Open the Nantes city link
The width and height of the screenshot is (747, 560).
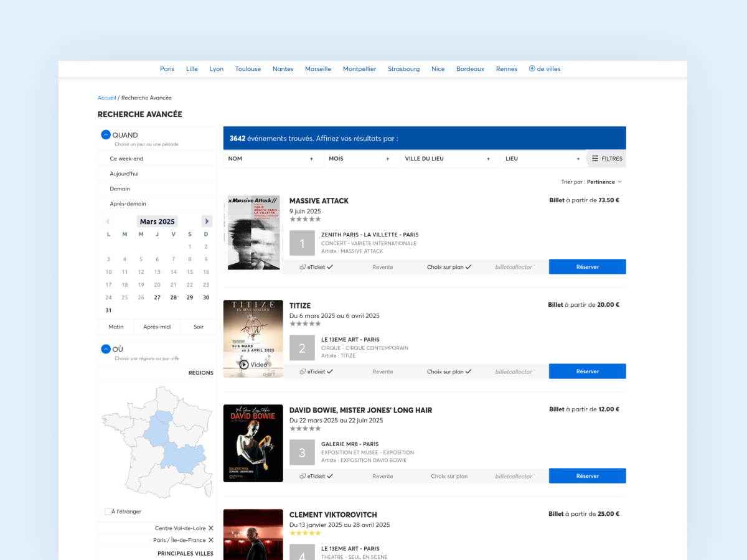pos(283,69)
